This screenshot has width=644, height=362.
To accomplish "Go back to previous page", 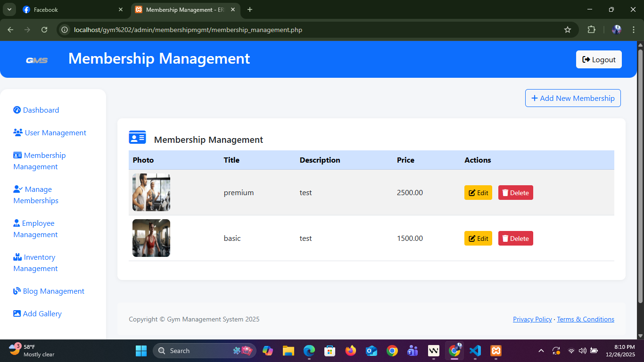I will (10, 30).
